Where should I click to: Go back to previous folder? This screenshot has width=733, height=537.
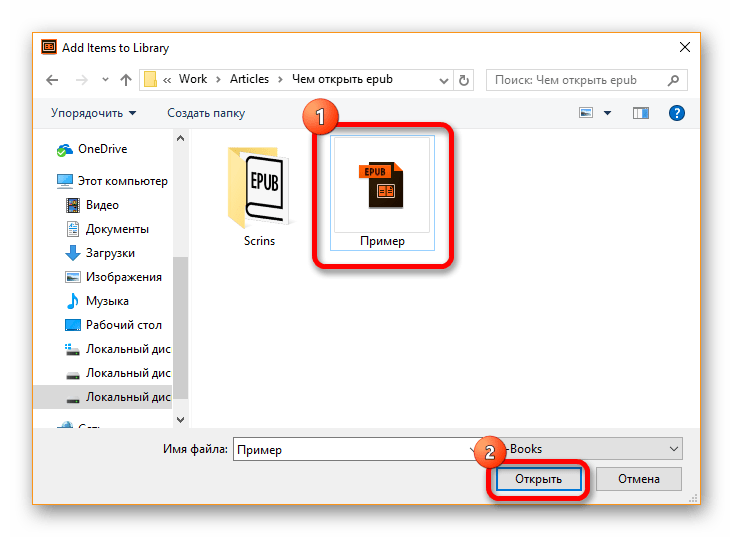pyautogui.click(x=52, y=80)
